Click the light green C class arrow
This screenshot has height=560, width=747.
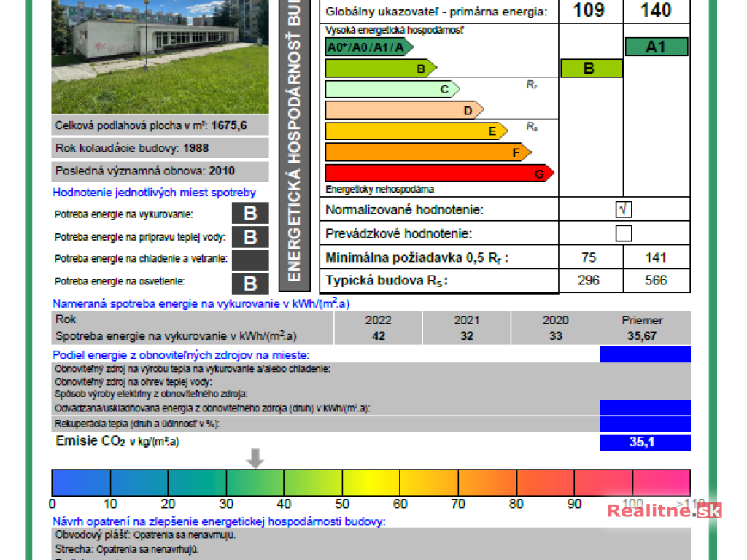coord(392,89)
